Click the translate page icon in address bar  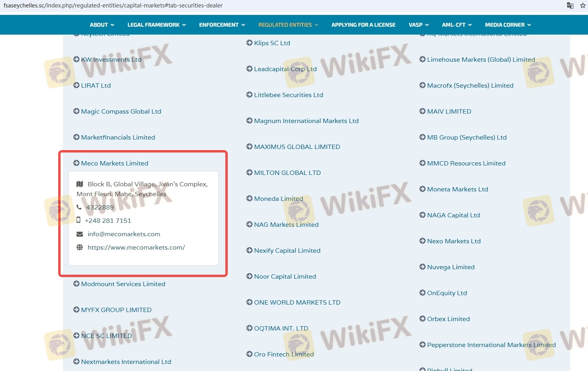click(x=570, y=6)
